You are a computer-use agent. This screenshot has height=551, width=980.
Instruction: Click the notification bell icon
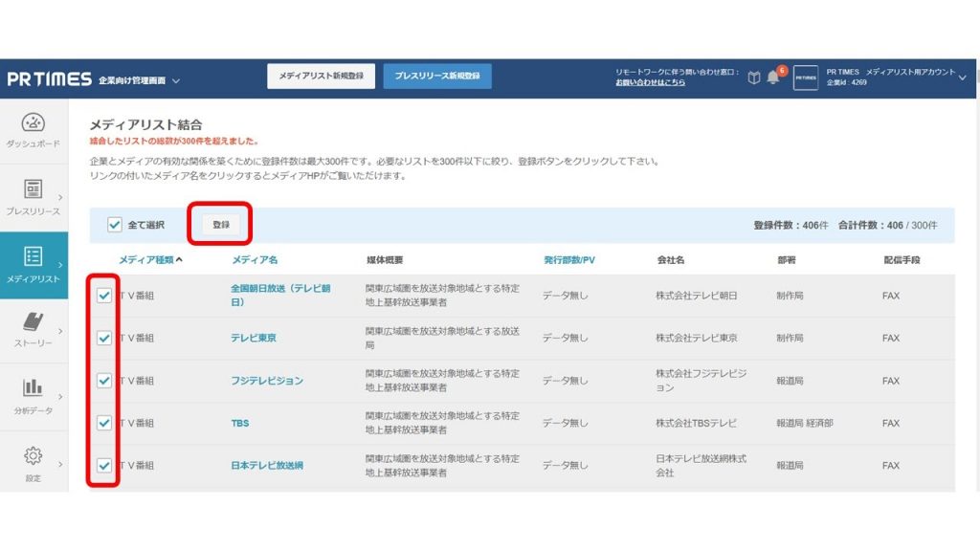[773, 77]
